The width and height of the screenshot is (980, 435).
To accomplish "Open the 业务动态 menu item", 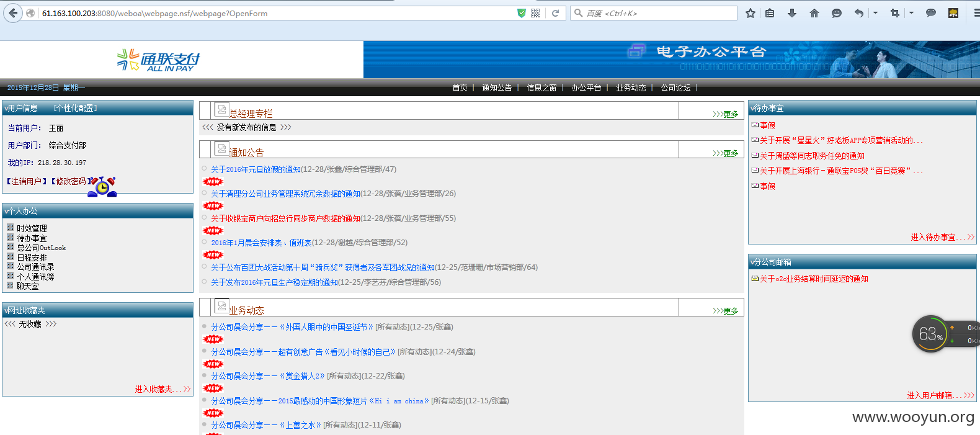I will 631,87.
